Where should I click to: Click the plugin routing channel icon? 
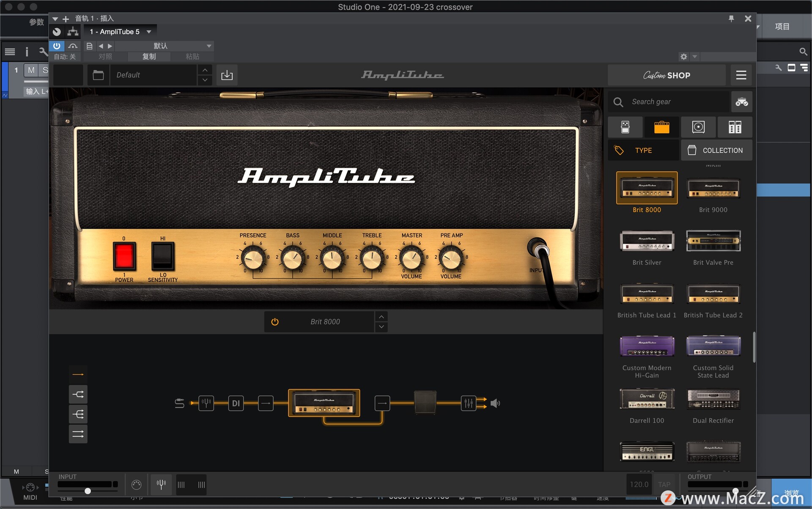tap(73, 32)
